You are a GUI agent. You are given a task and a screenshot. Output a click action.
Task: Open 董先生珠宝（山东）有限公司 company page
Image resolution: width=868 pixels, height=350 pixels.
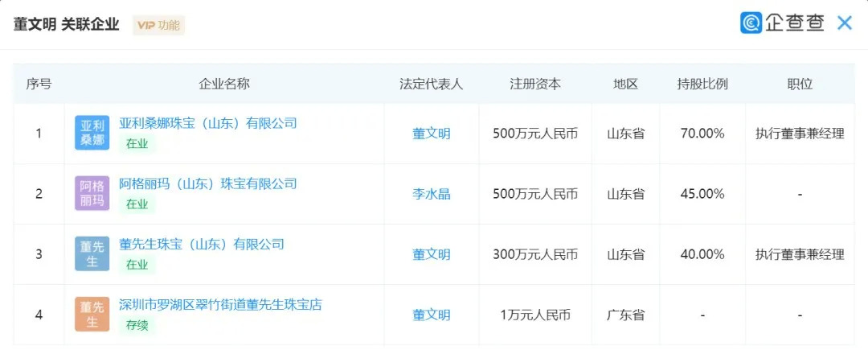(202, 244)
